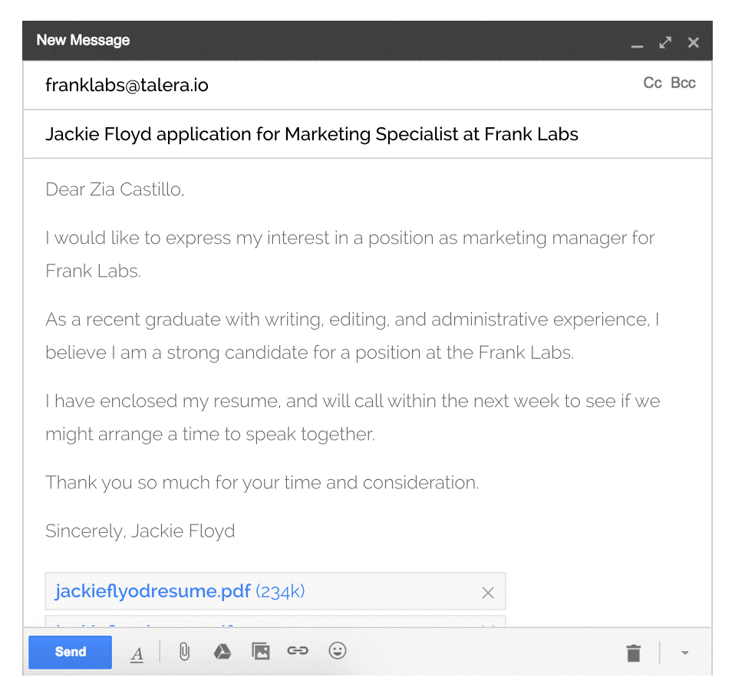Open the jackieflyodresume.pdf attachment

click(153, 591)
